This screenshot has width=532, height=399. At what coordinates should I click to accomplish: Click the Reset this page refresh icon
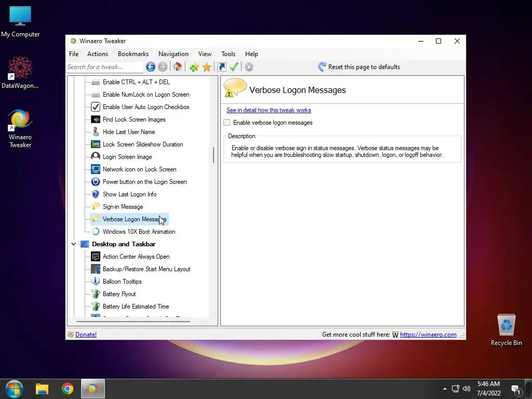[322, 67]
